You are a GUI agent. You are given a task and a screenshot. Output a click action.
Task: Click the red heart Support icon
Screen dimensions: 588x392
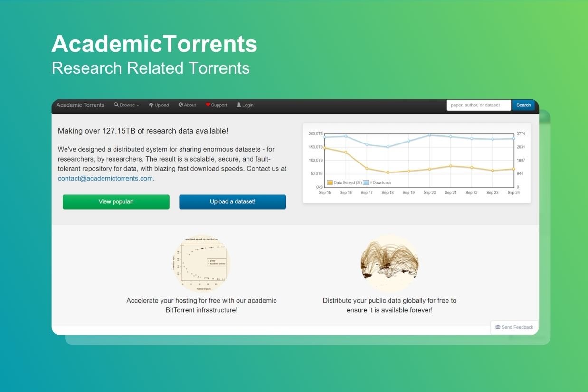pos(208,105)
